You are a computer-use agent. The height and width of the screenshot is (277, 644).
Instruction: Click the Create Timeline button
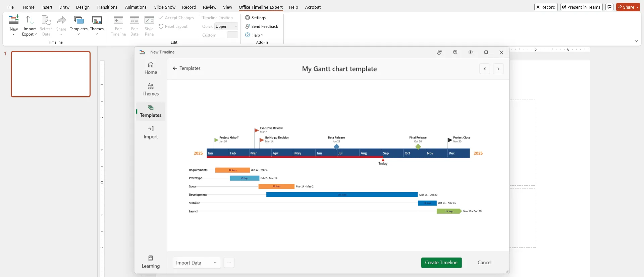pos(441,263)
